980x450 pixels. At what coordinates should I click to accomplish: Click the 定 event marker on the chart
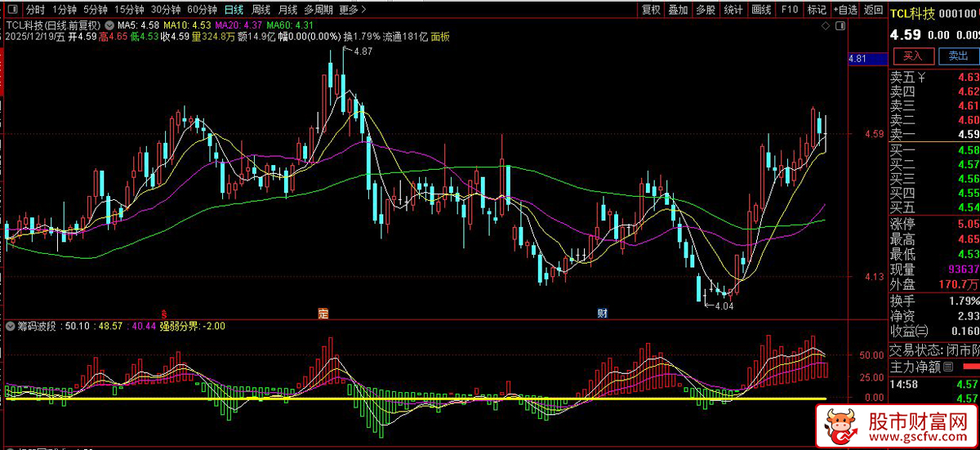coord(323,313)
